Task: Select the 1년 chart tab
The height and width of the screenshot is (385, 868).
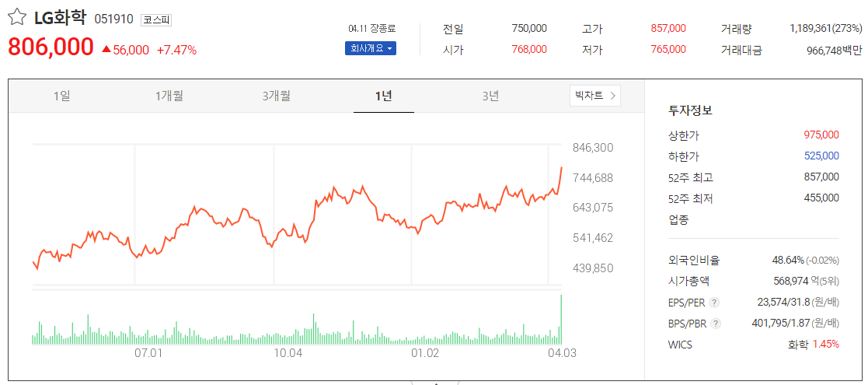Action: (384, 96)
